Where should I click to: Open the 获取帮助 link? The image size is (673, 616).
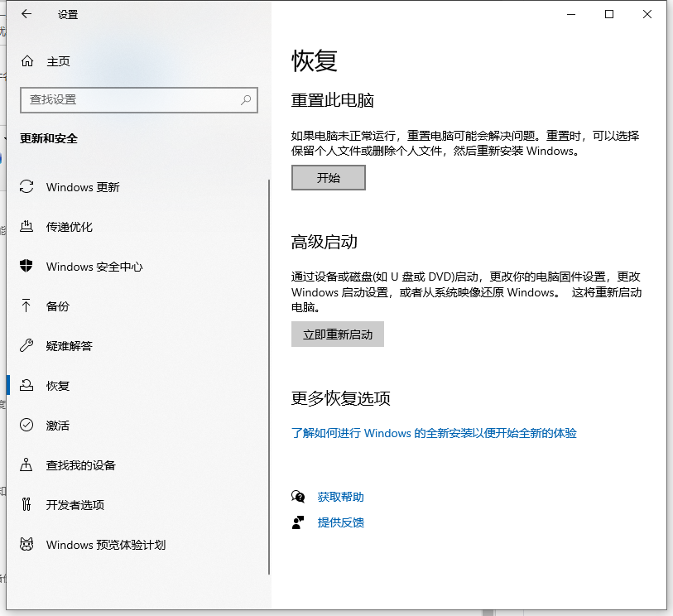tap(340, 497)
